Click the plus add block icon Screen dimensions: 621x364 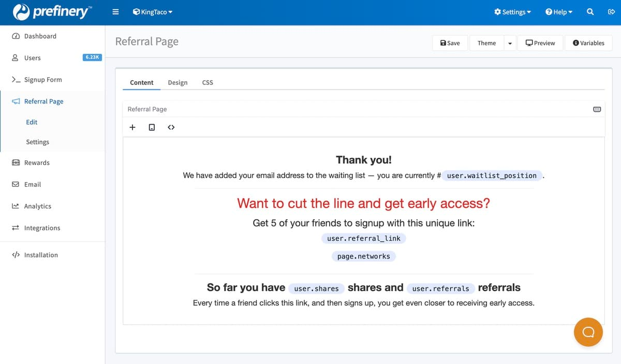coord(132,127)
